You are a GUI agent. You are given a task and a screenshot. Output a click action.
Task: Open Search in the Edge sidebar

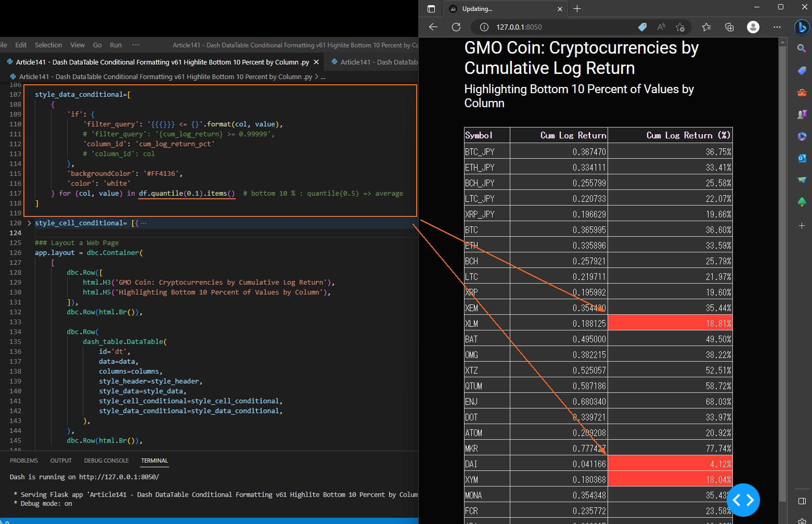802,48
